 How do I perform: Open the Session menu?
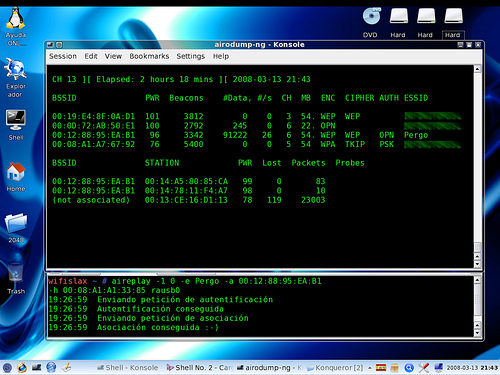tap(63, 56)
